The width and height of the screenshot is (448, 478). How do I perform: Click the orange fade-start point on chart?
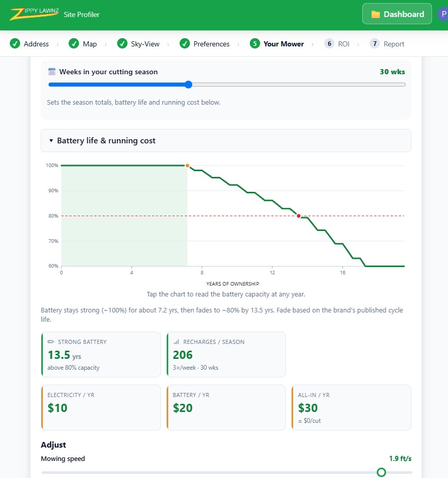(x=187, y=166)
